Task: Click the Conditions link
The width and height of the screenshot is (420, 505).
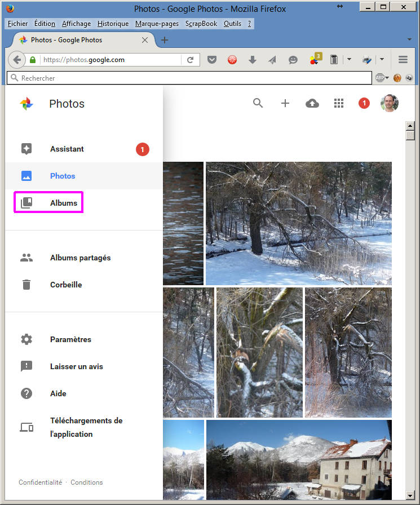Action: coord(87,482)
